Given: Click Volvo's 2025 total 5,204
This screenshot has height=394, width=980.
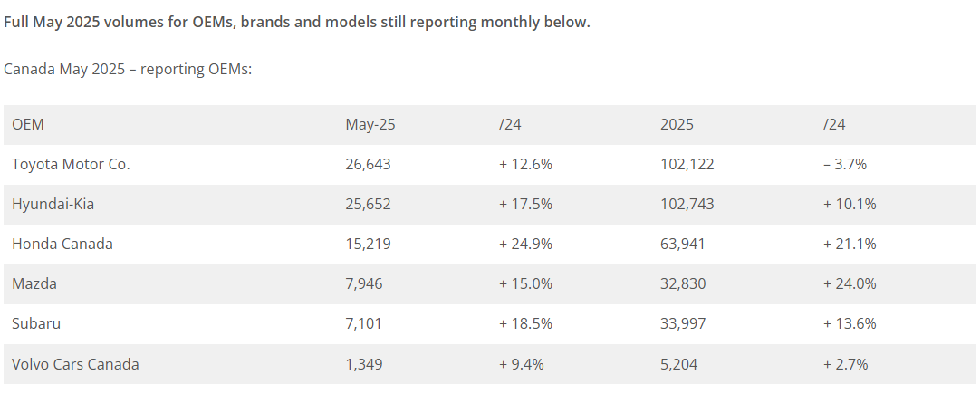Looking at the screenshot, I should point(679,364).
